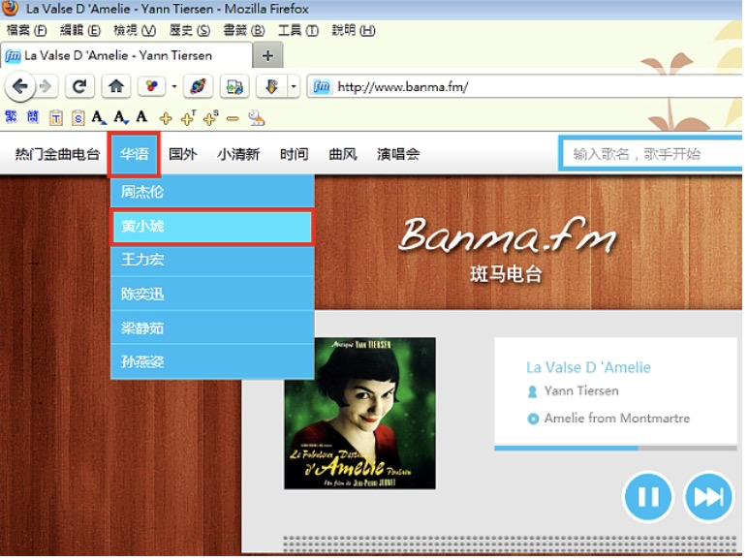The image size is (748, 560).
Task: Click the song title La Valse D 'Amelie
Action: pyautogui.click(x=588, y=367)
